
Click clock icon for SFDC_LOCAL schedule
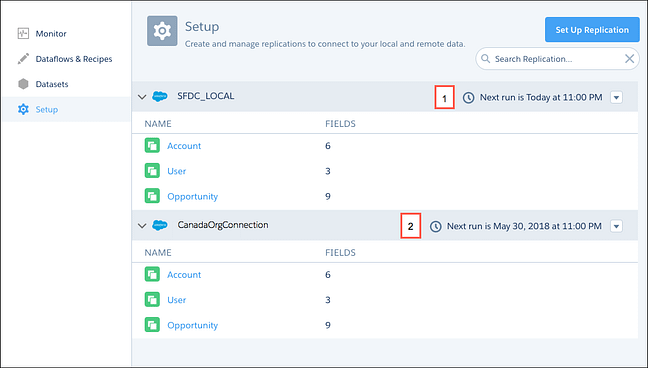click(468, 98)
